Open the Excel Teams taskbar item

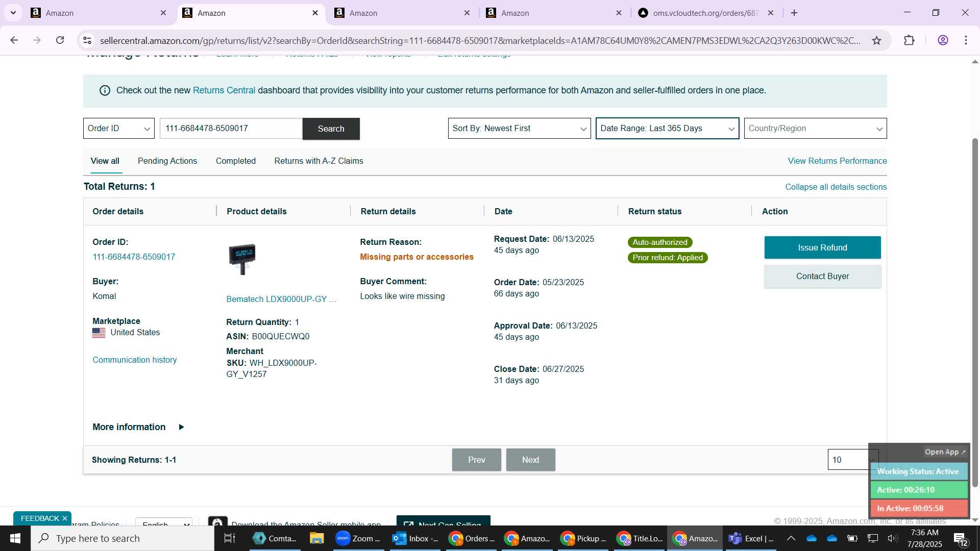[x=751, y=538]
